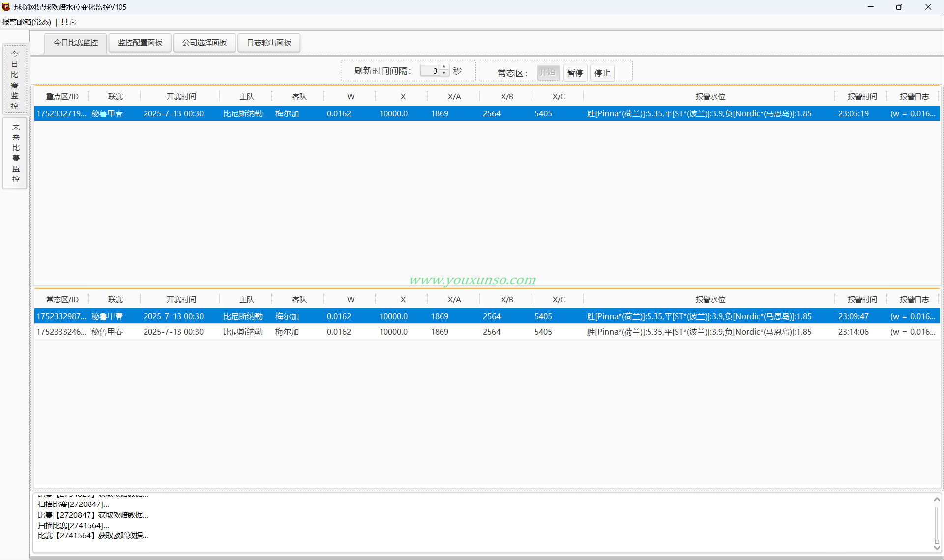
Task: Open the 其它 menu
Action: (68, 22)
